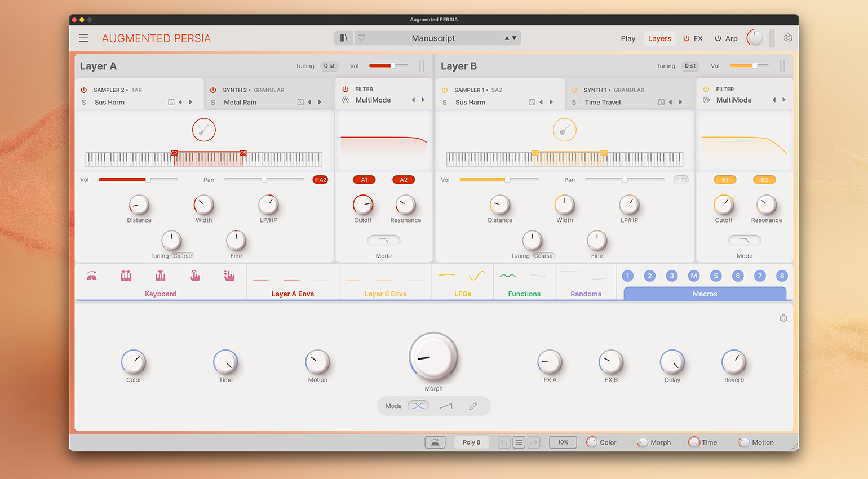The height and width of the screenshot is (479, 868).
Task: Open the preset library browser icon
Action: (x=343, y=38)
